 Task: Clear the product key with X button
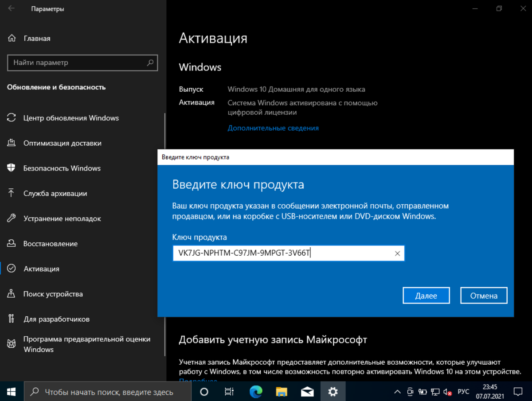pos(397,253)
